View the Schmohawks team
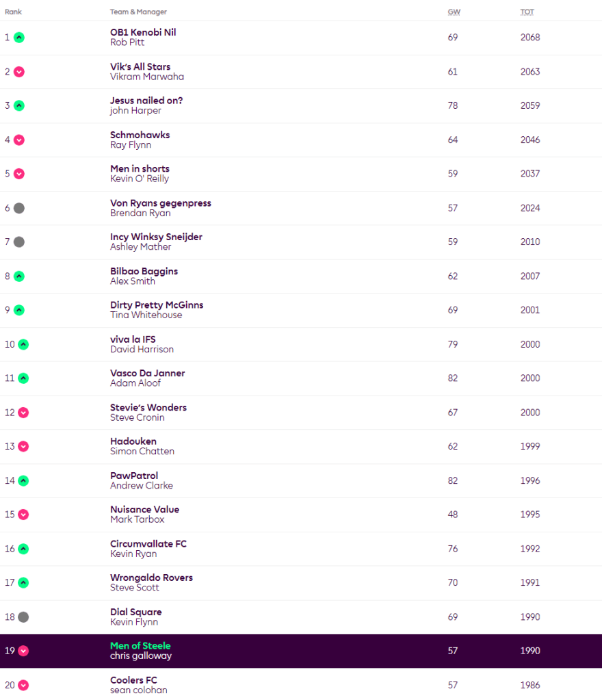602x700 pixels. (x=140, y=135)
